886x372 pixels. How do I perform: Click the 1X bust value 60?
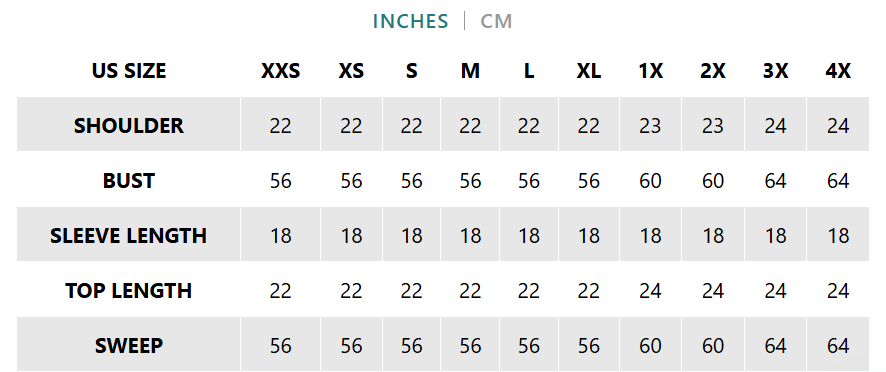650,181
